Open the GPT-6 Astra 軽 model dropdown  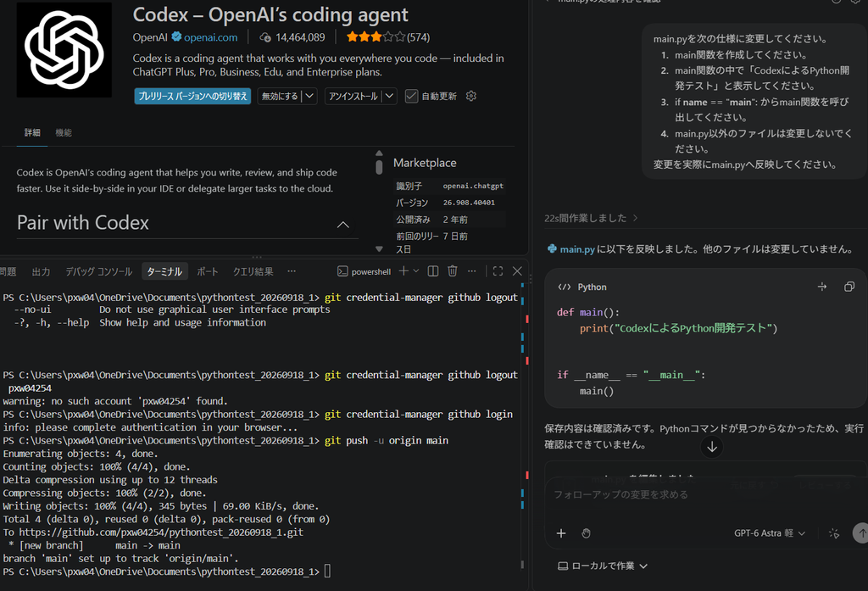pyautogui.click(x=770, y=532)
